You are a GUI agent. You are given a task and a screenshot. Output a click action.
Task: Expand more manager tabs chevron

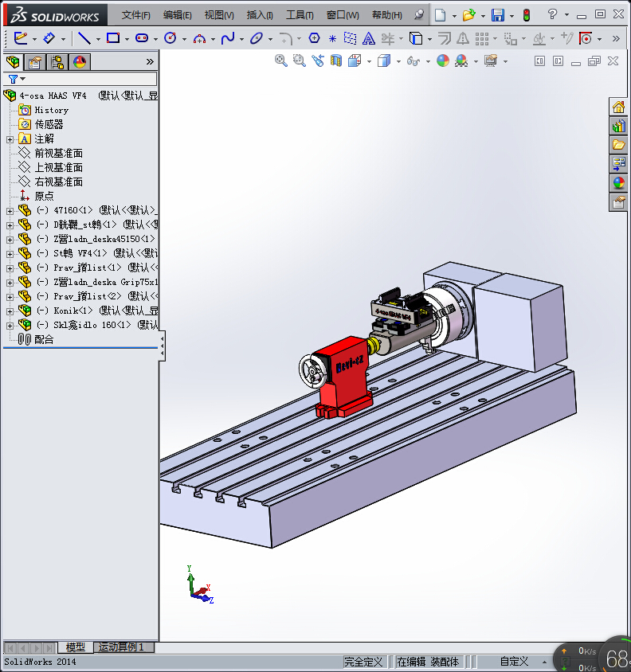pyautogui.click(x=150, y=62)
